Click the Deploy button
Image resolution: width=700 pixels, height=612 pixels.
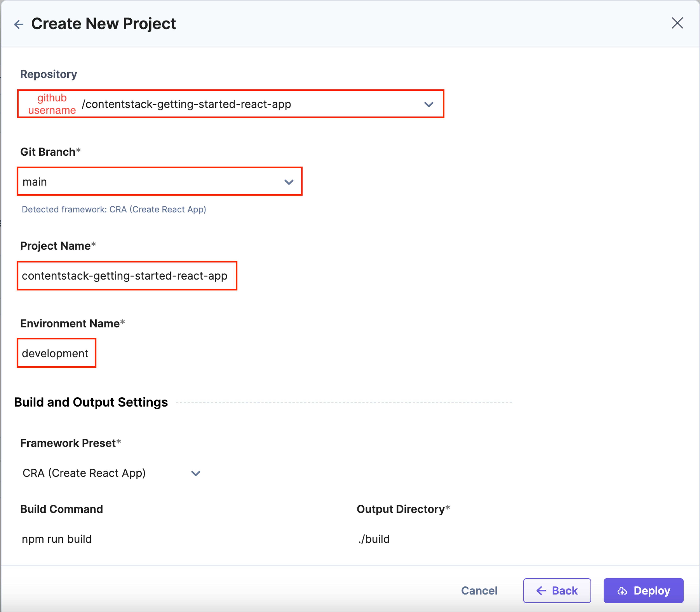coord(643,590)
